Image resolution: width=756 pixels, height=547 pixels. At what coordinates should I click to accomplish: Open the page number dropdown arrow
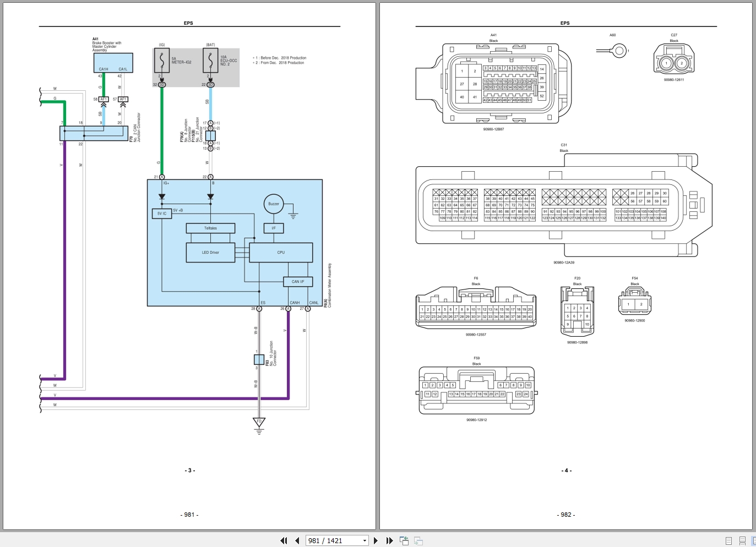[x=364, y=540]
